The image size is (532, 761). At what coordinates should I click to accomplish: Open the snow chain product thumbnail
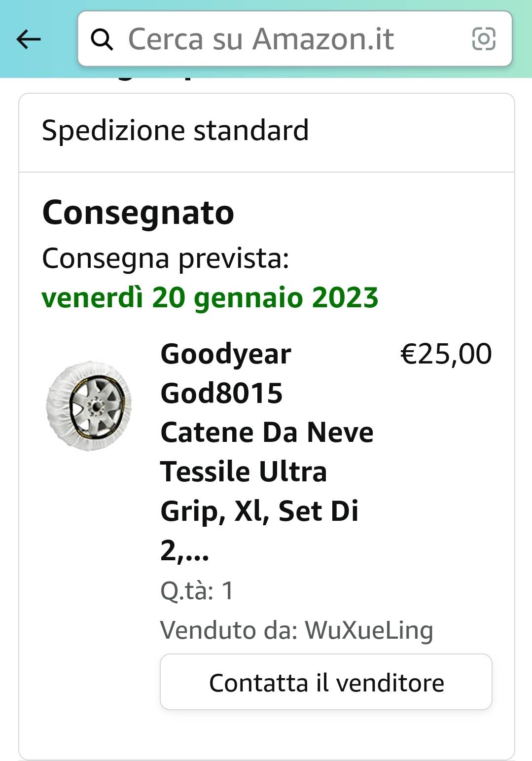click(89, 405)
